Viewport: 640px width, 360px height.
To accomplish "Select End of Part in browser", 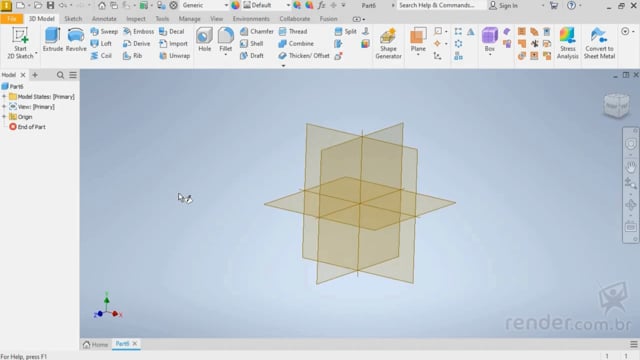I will [x=27, y=127].
